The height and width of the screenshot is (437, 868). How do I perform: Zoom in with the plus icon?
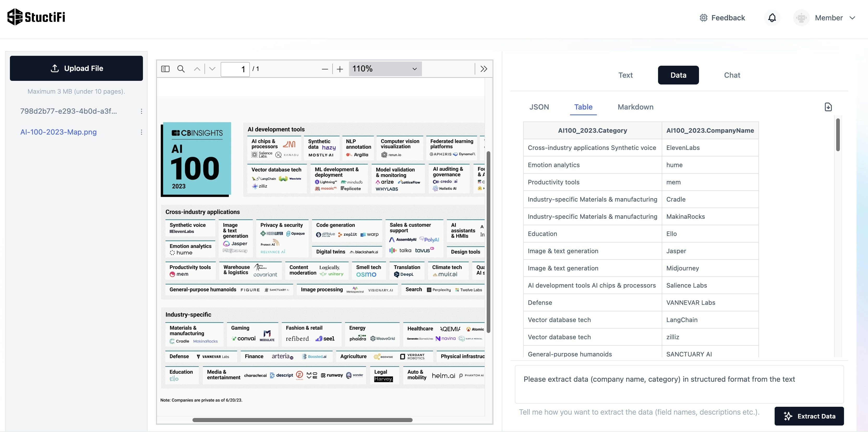pyautogui.click(x=340, y=69)
